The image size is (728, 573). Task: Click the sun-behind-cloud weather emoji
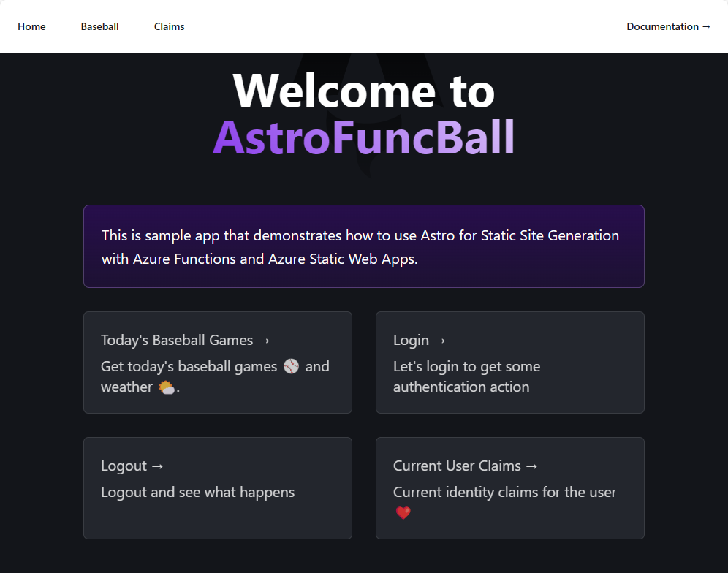[x=167, y=387]
